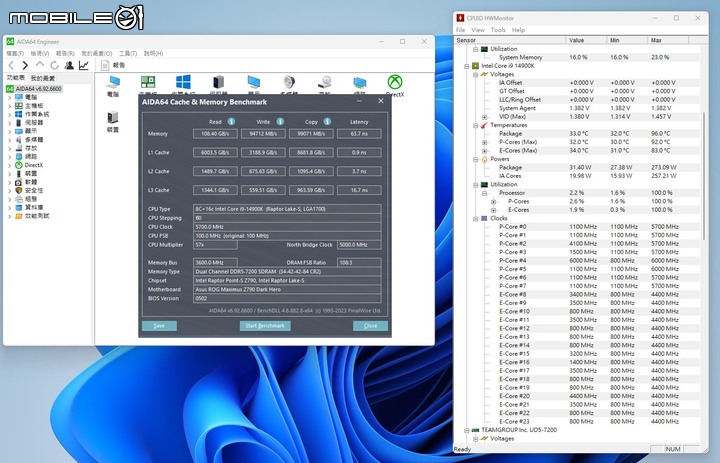Open the Windows logo icon in content pane

click(x=183, y=82)
